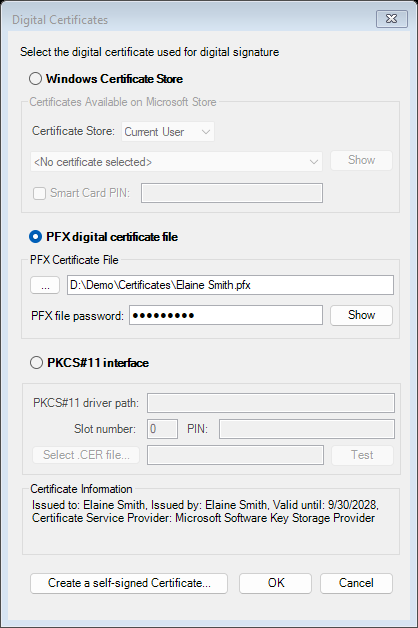Open the Certificate Store Current User dropdown
This screenshot has width=418, height=628.
point(168,132)
